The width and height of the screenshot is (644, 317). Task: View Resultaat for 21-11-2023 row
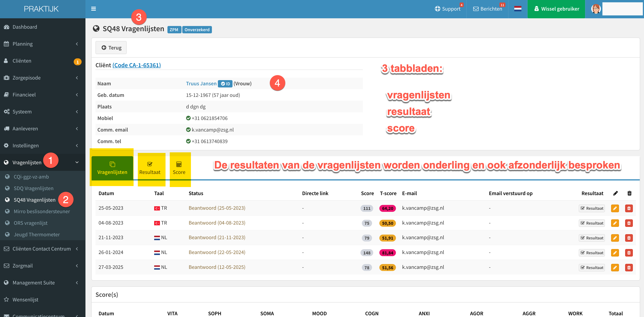(592, 238)
